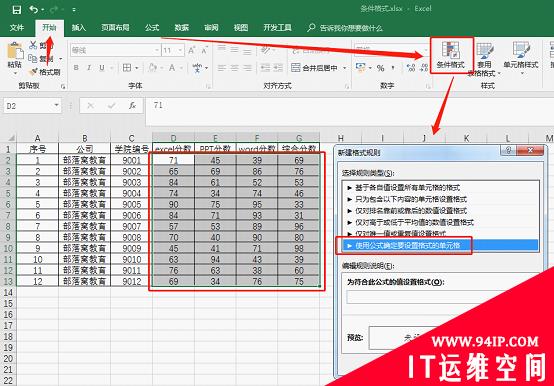Image resolution: width=554 pixels, height=386 pixels.
Task: Open the File tab
Action: tap(17, 28)
